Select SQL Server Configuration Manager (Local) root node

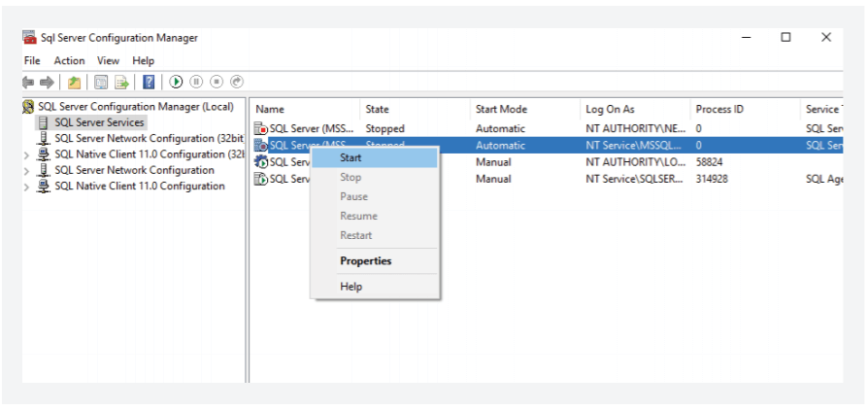pos(136,106)
